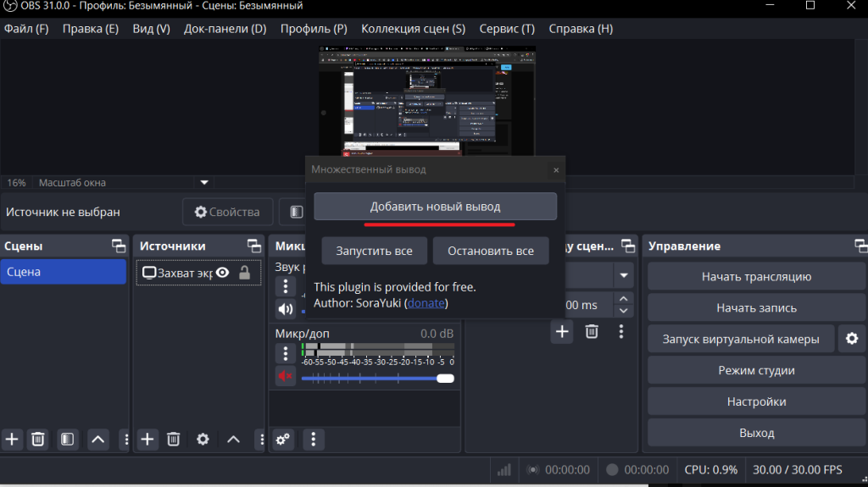This screenshot has height=487, width=868.
Task: Unmute the Микр/доп audio channel
Action: 285,377
